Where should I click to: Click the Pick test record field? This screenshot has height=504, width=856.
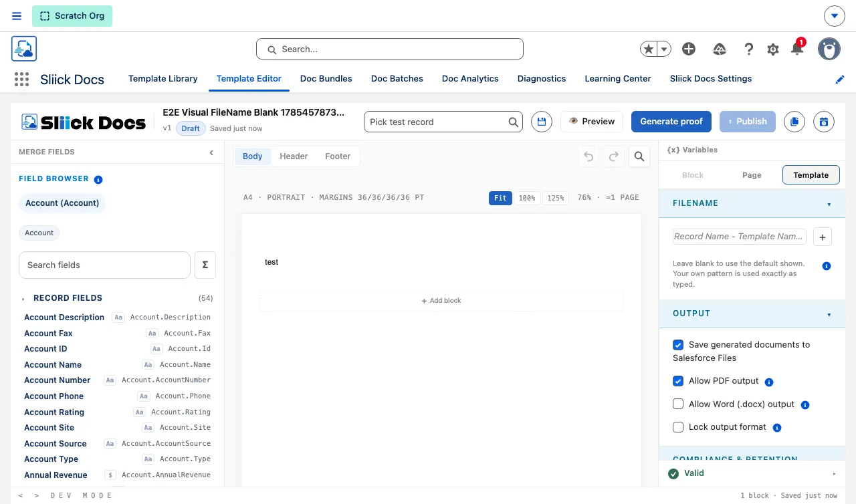tap(443, 122)
